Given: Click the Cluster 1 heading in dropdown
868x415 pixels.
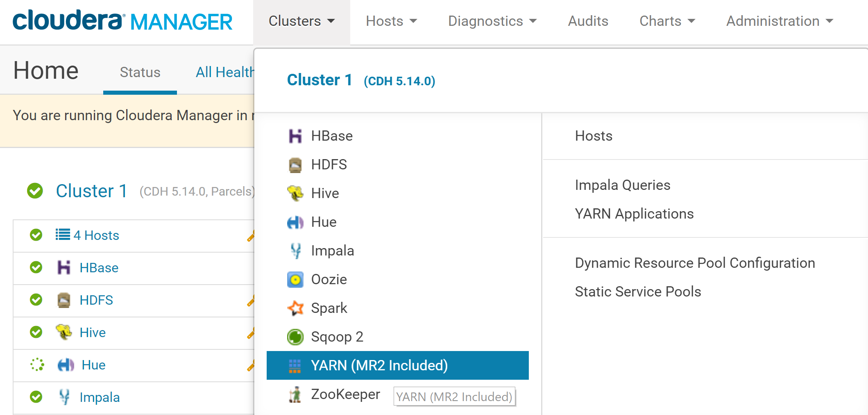Looking at the screenshot, I should [x=320, y=80].
